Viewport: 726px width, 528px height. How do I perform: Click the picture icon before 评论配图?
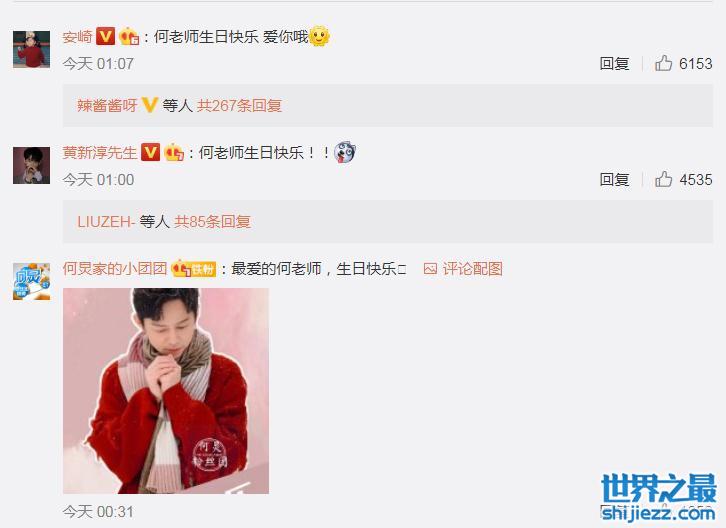pos(430,269)
